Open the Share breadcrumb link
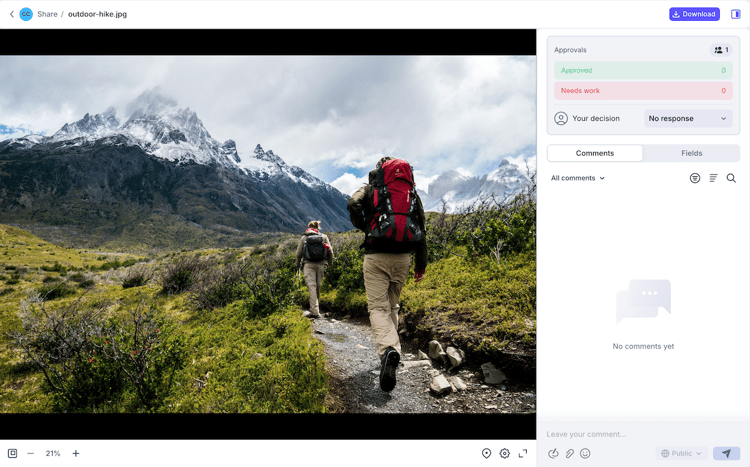Image resolution: width=750 pixels, height=467 pixels. point(47,14)
